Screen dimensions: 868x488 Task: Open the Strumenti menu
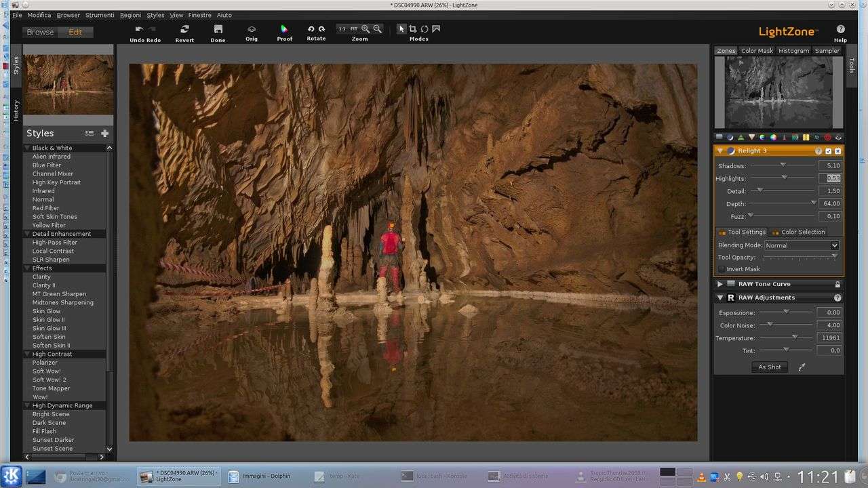100,15
